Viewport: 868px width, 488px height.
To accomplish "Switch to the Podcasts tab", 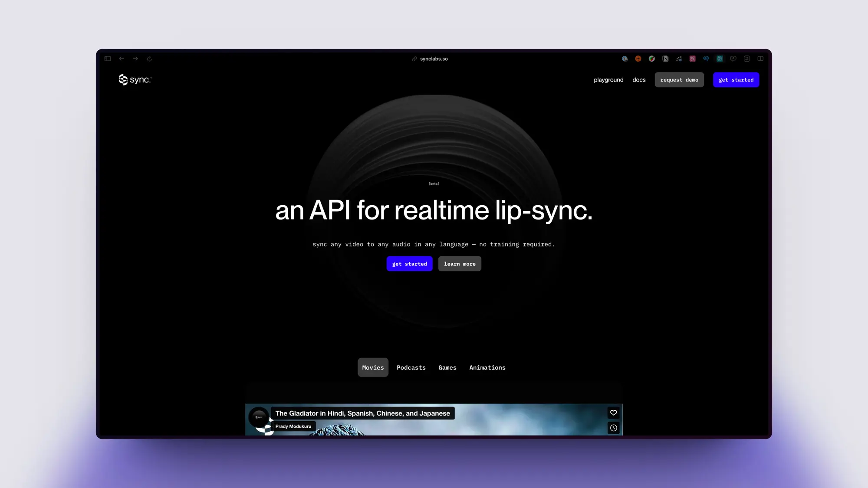I will (411, 367).
